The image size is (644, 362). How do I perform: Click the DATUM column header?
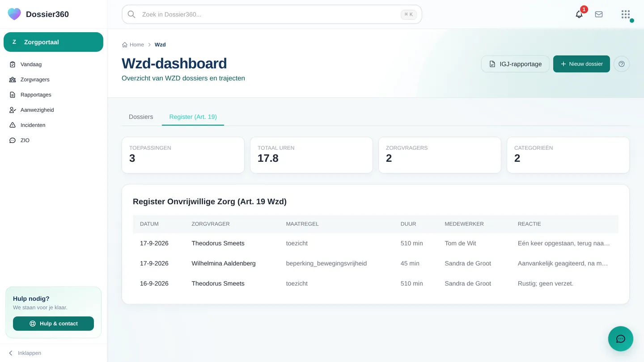point(149,224)
